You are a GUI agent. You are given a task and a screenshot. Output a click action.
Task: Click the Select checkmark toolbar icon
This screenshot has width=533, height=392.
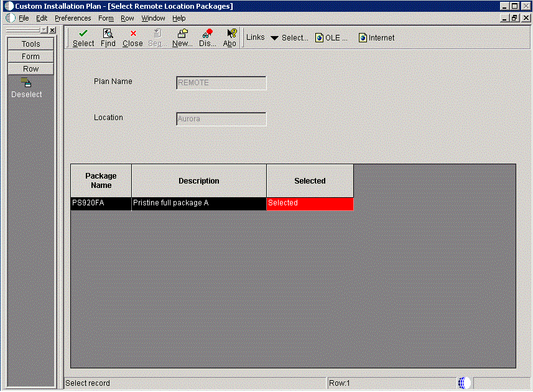(83, 38)
